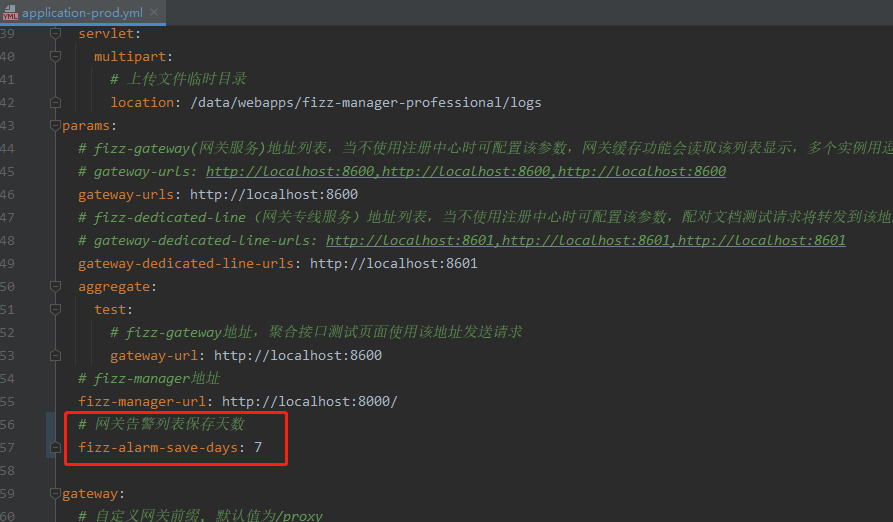This screenshot has height=522, width=893.
Task: Collapse the aggregate block fold marker
Action: coord(55,286)
